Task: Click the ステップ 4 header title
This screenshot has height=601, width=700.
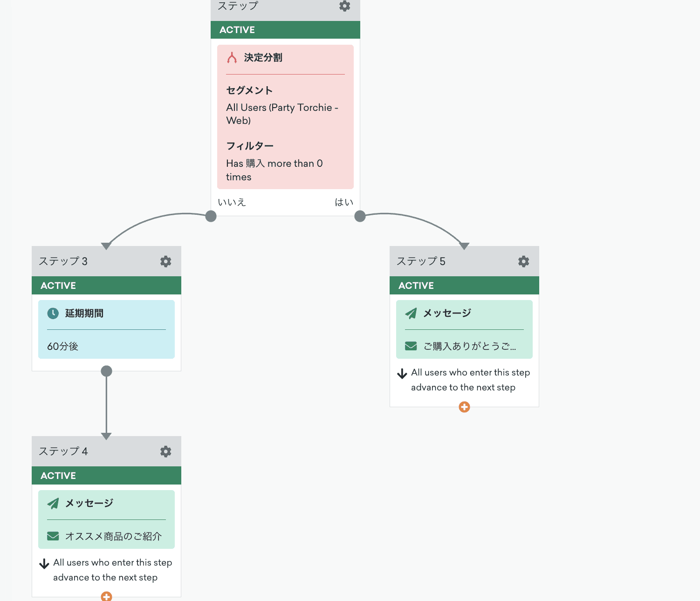Action: (63, 451)
